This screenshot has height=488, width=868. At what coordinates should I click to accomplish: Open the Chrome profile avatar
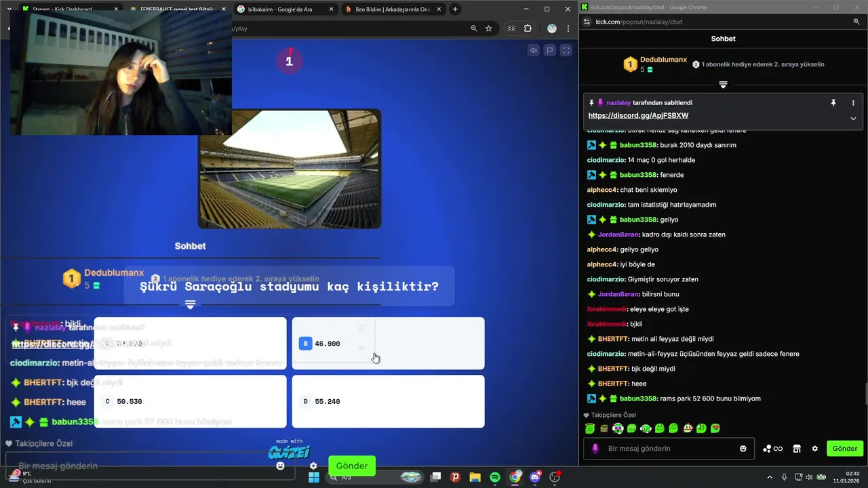[x=552, y=28]
